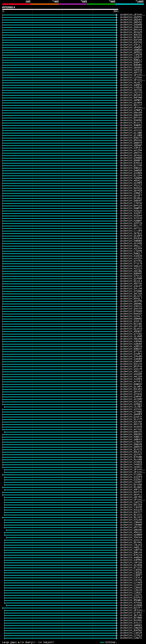
Task: Open hit UniRef100_B9S304
Action: click(x=131, y=30)
